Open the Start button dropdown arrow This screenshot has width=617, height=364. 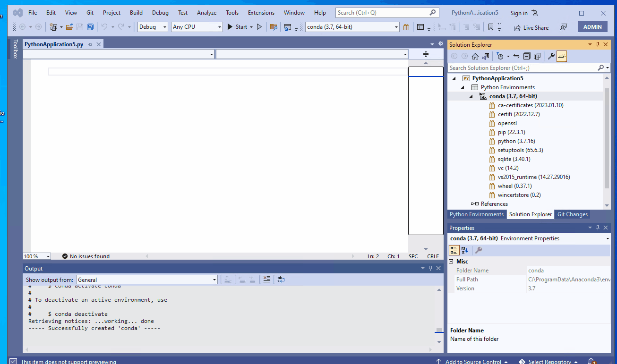click(251, 27)
